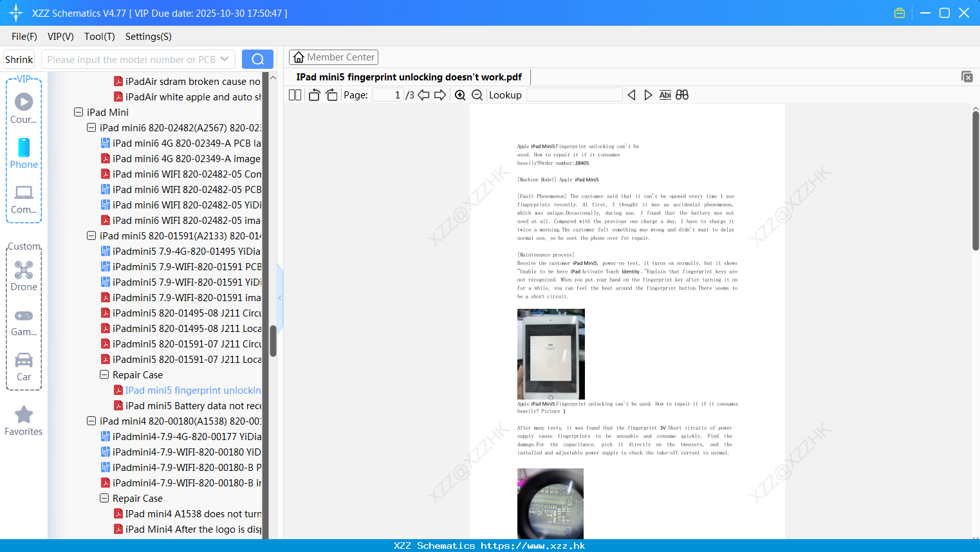980x552 pixels.
Task: Open iPadmini4-7.9-WIFI-820-00180-B PCB file
Action: coord(181,467)
